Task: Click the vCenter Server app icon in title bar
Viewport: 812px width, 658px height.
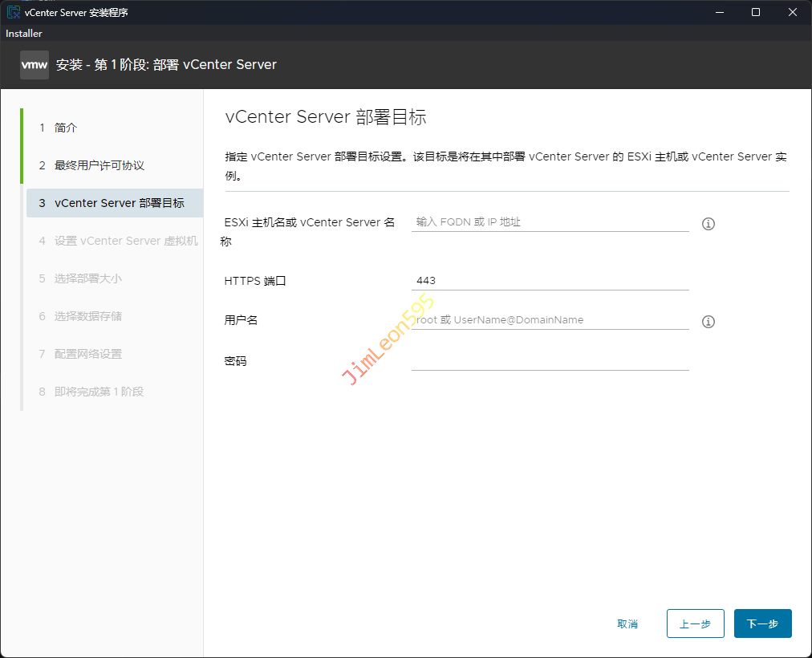Action: pyautogui.click(x=14, y=12)
